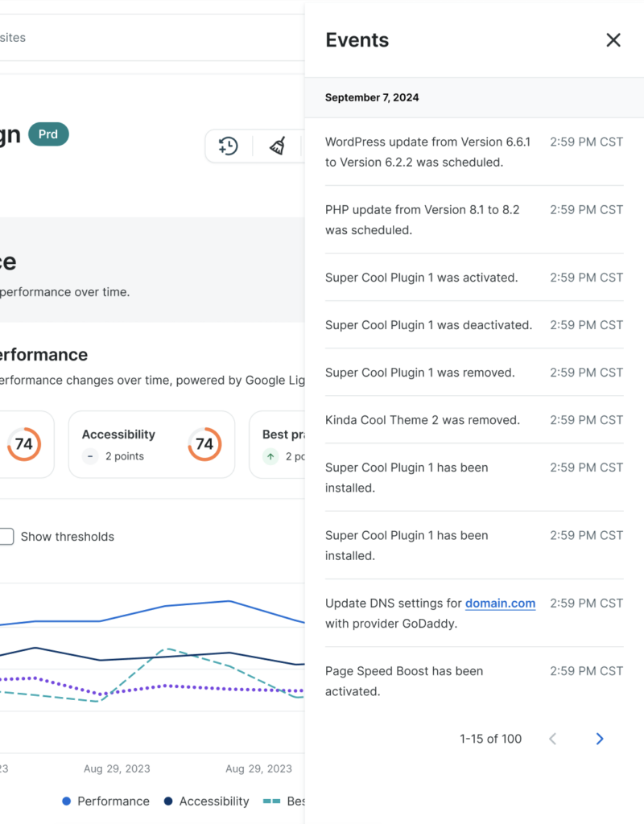Click the Accessibility score card
Image resolution: width=644 pixels, height=824 pixels.
(x=151, y=444)
